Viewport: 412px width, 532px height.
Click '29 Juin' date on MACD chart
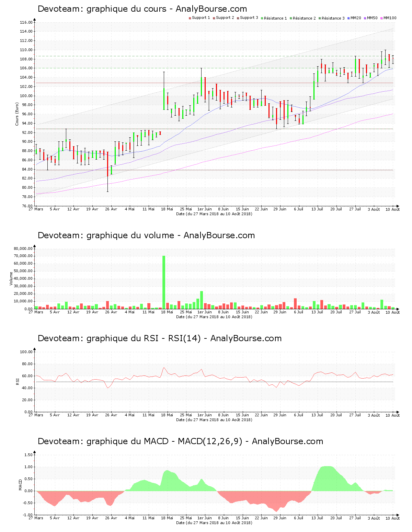[280, 518]
